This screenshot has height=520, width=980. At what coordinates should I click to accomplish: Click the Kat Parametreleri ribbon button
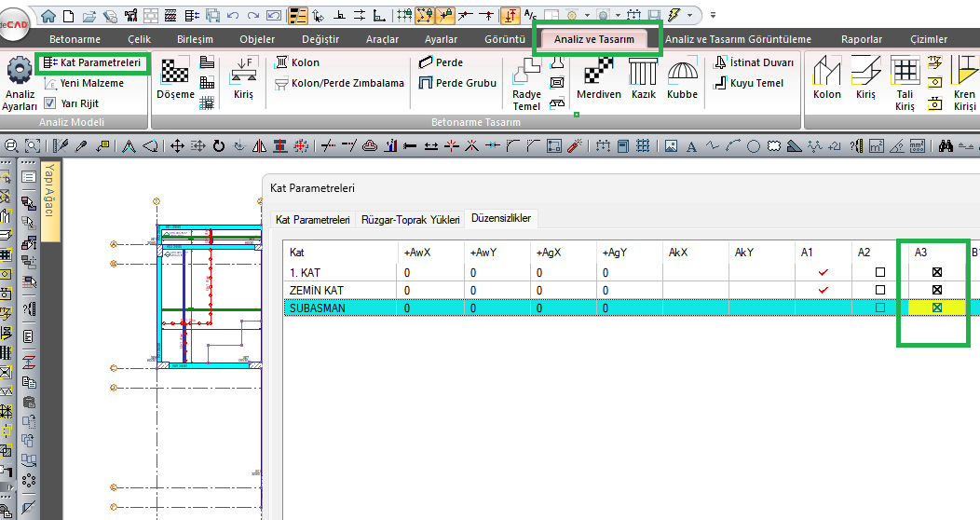[92, 62]
